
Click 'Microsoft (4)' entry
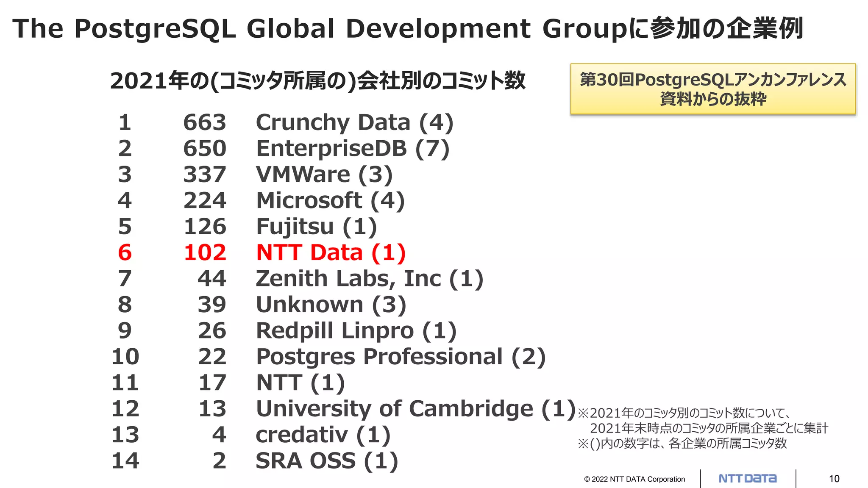(x=331, y=201)
